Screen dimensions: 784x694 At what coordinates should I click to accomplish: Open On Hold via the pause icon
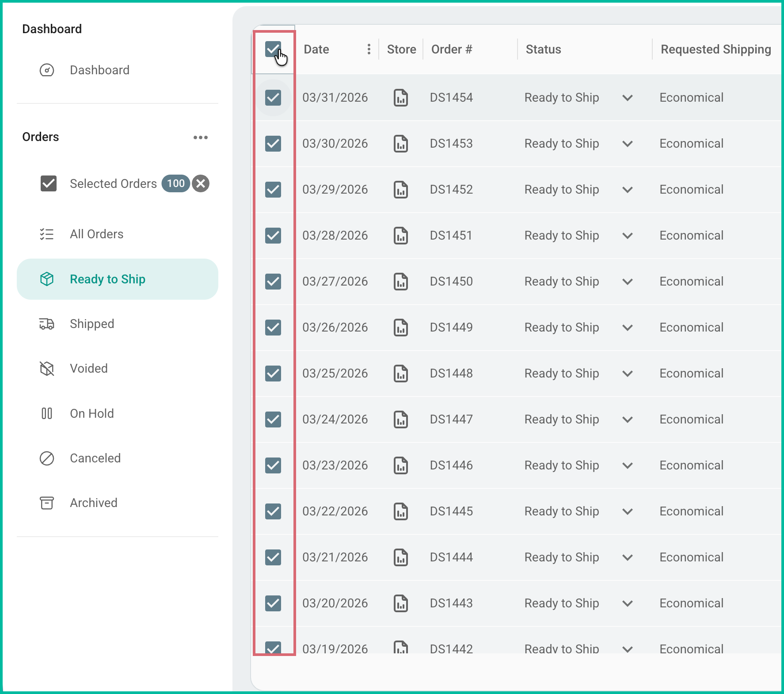click(46, 413)
